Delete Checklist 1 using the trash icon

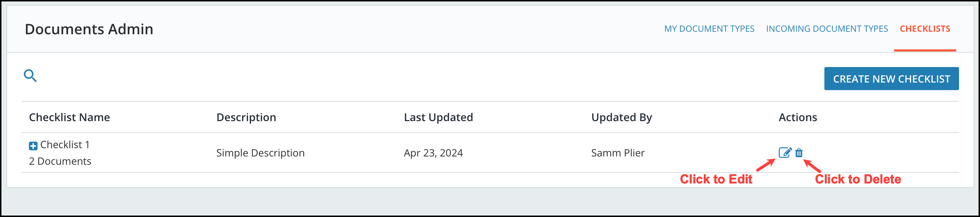(799, 153)
